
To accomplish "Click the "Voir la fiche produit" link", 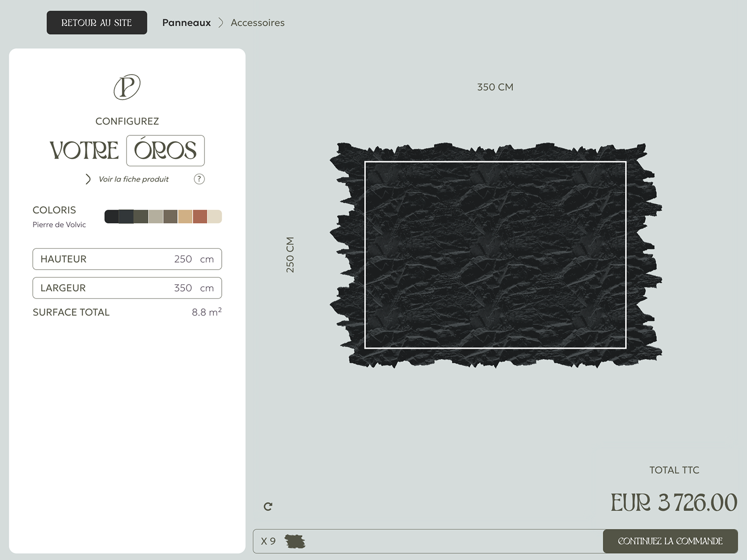I will (x=133, y=179).
